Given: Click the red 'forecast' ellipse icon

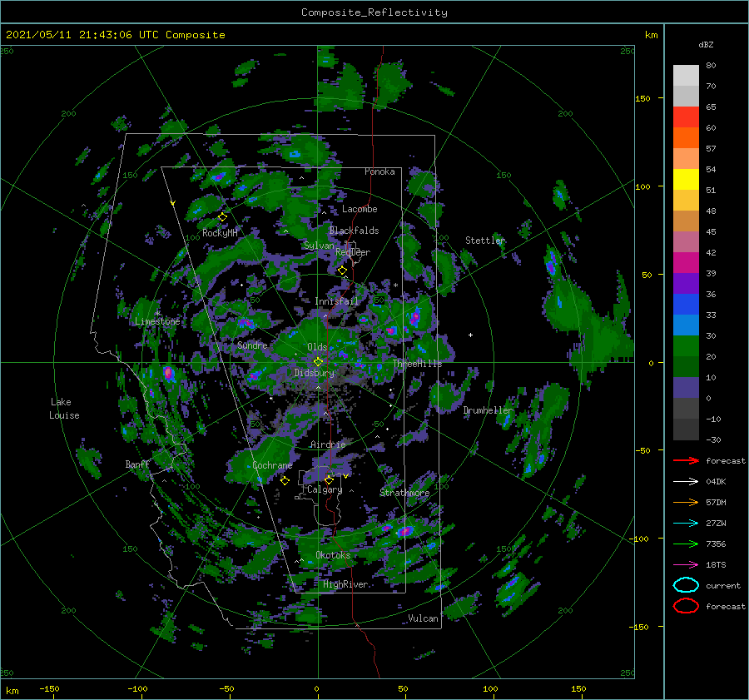Looking at the screenshot, I should tap(686, 606).
